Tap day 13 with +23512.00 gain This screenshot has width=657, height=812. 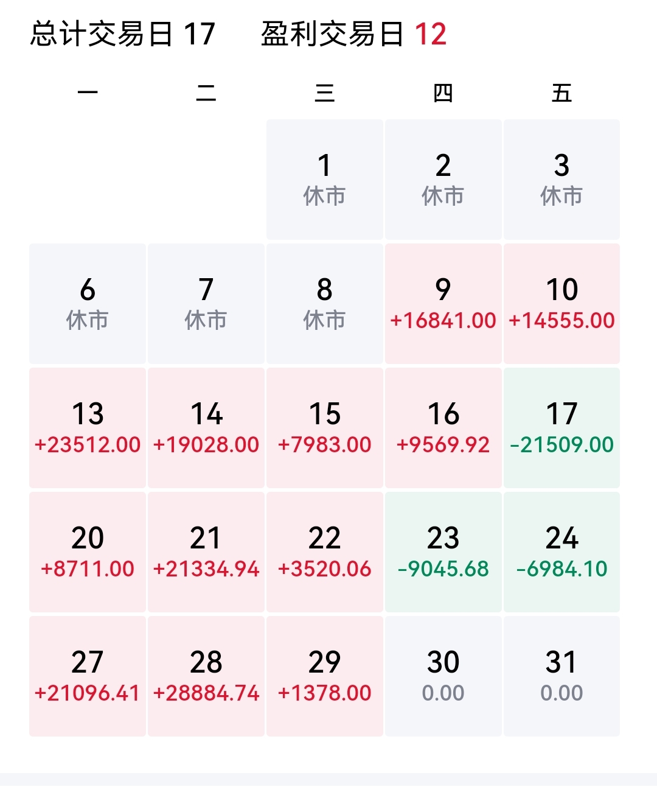coord(88,428)
